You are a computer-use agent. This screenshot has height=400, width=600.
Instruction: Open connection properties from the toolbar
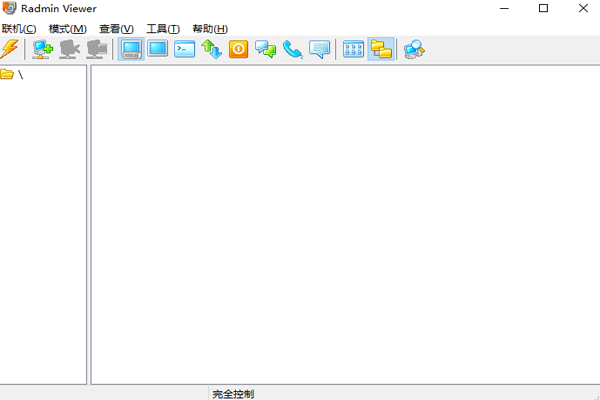97,49
